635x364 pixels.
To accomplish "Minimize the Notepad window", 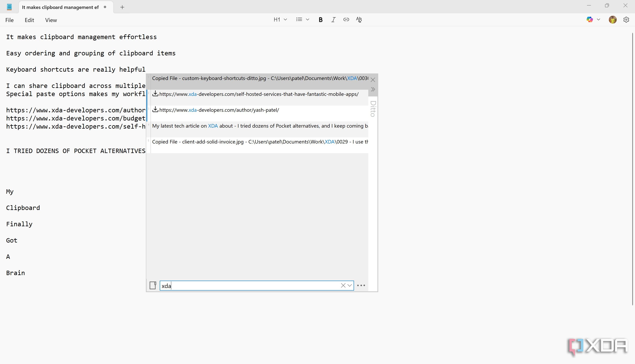I will (589, 6).
